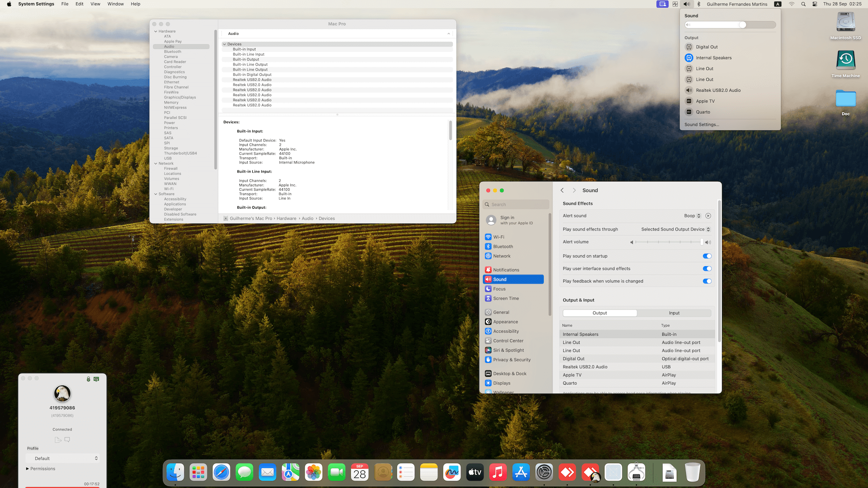Click Sound Settings... link in menu
This screenshot has height=488, width=868.
click(702, 125)
